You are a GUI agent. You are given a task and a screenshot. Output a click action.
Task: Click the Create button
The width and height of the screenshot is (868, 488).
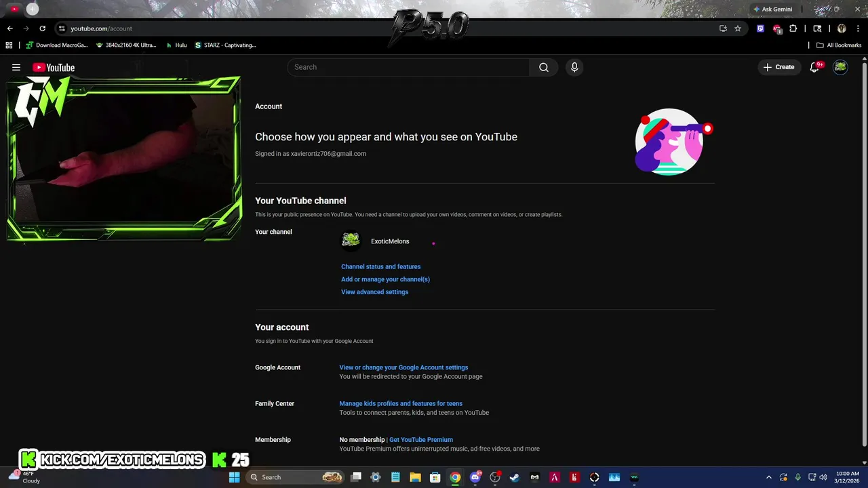tap(778, 67)
